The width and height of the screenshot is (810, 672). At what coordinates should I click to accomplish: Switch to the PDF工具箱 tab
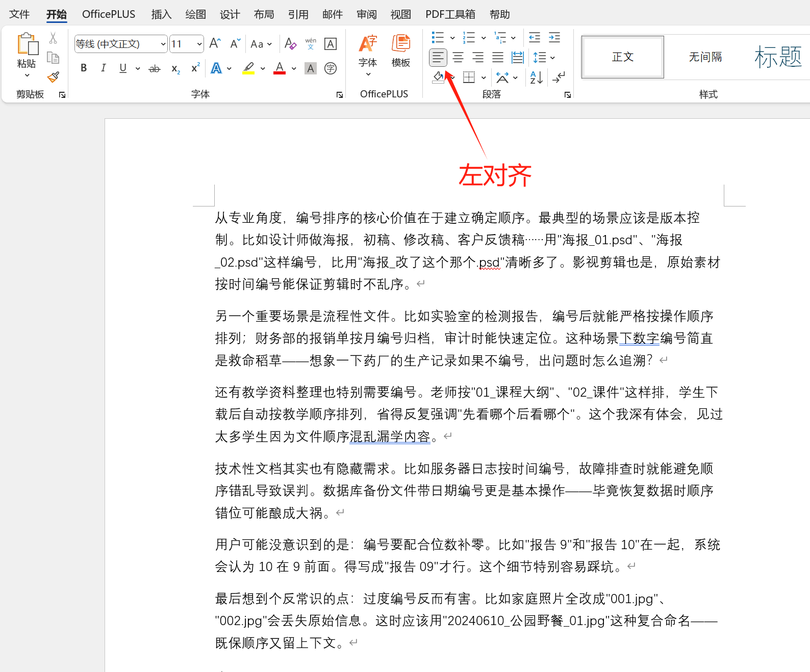click(x=450, y=14)
